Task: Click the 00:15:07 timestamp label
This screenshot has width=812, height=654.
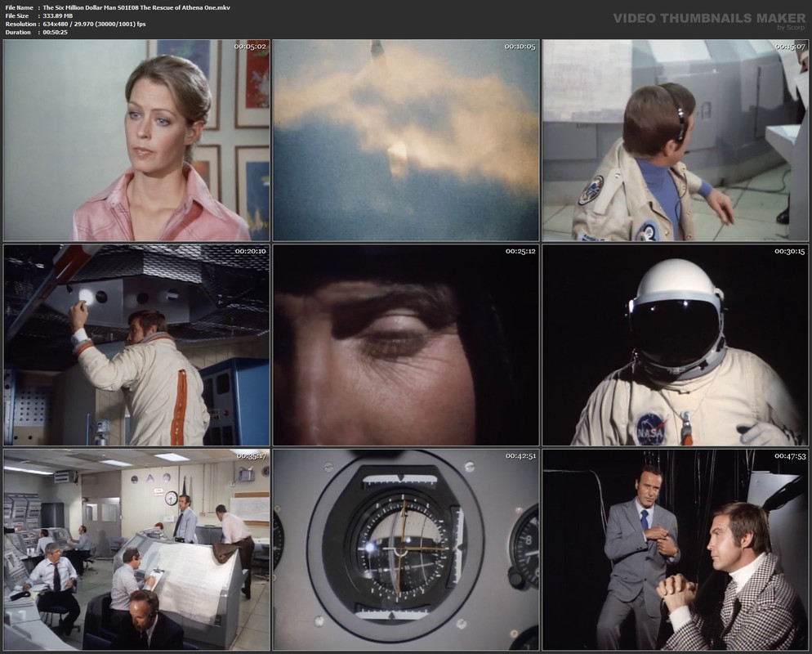Action: click(x=790, y=47)
